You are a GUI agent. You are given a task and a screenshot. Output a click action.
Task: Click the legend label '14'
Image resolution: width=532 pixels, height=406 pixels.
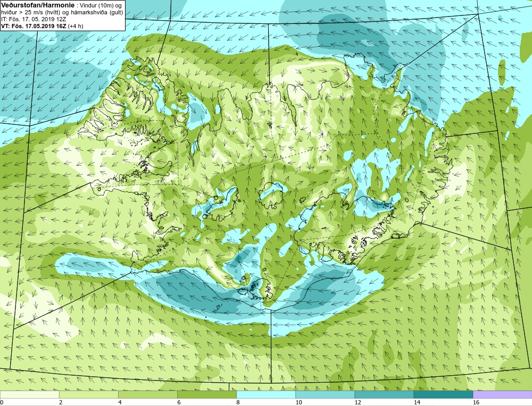click(417, 402)
